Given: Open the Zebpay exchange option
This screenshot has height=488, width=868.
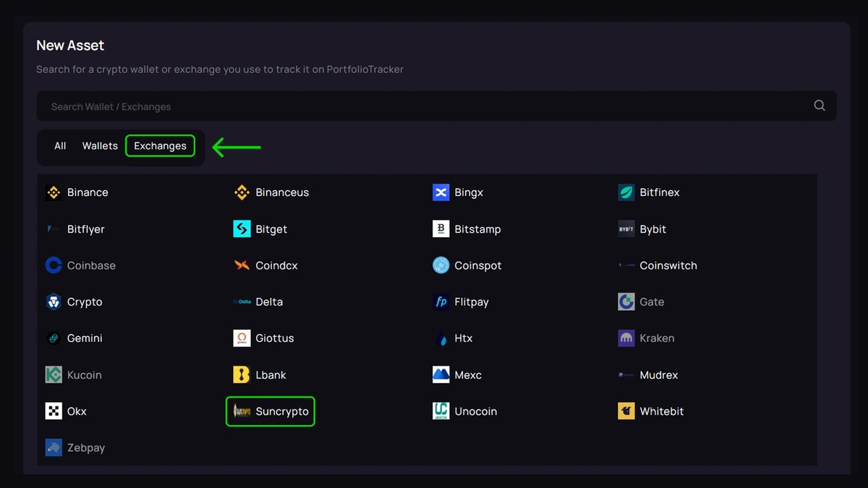Looking at the screenshot, I should [85, 448].
